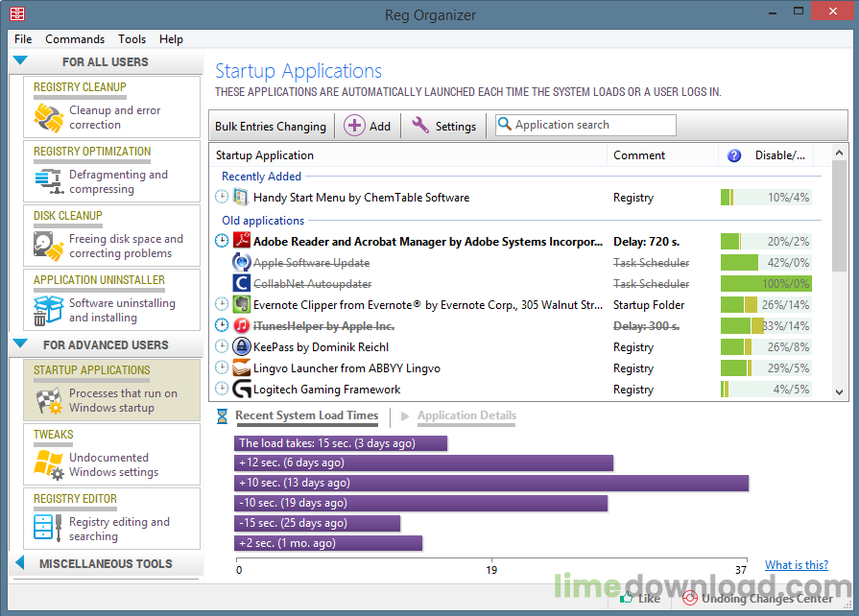The width and height of the screenshot is (859, 616).
Task: Click the Bulk Entries Changing button
Action: (x=271, y=126)
